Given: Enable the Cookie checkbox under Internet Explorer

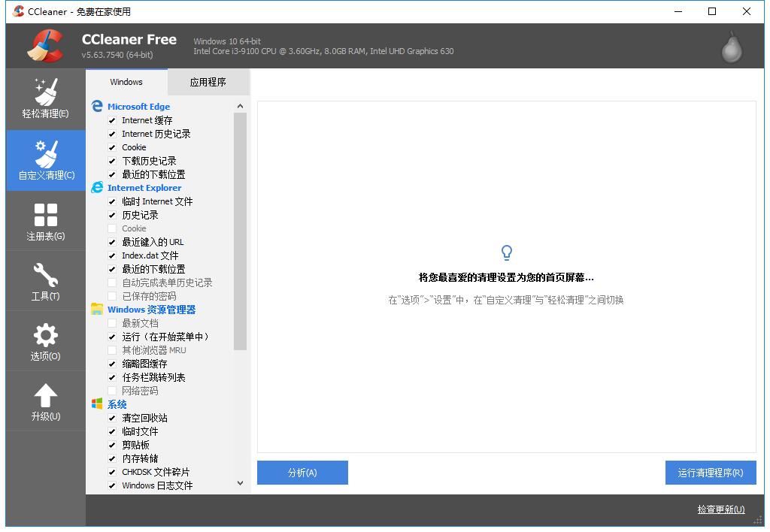Looking at the screenshot, I should (112, 228).
